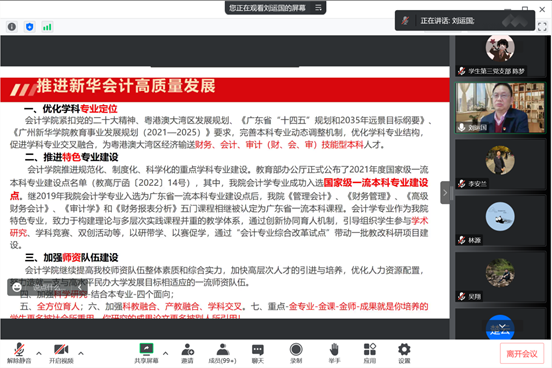The width and height of the screenshot is (552, 368).
Task: Click muted mic icon beside 林源
Action: (462, 240)
